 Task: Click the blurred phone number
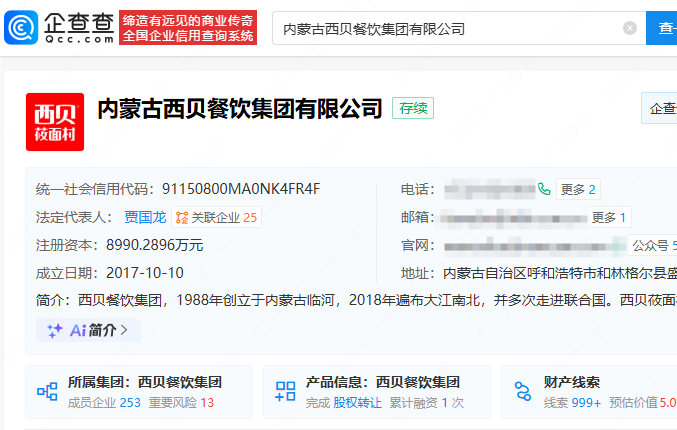pos(490,189)
